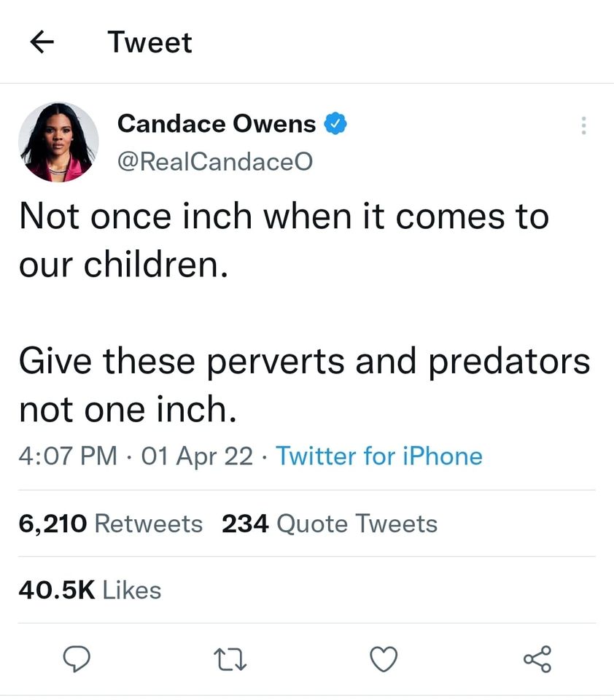Open the profile via the display name
The image size is (614, 700).
click(217, 124)
